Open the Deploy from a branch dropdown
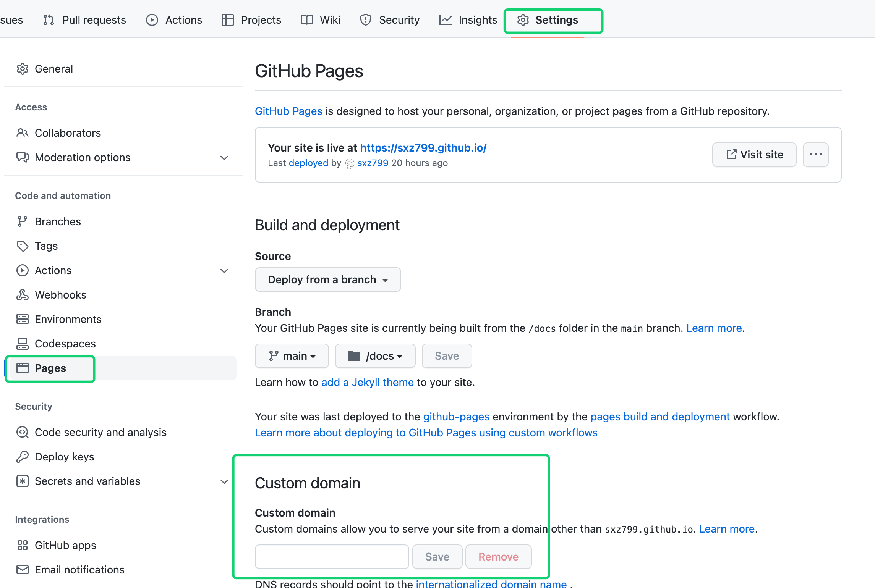875x588 pixels. click(x=328, y=279)
